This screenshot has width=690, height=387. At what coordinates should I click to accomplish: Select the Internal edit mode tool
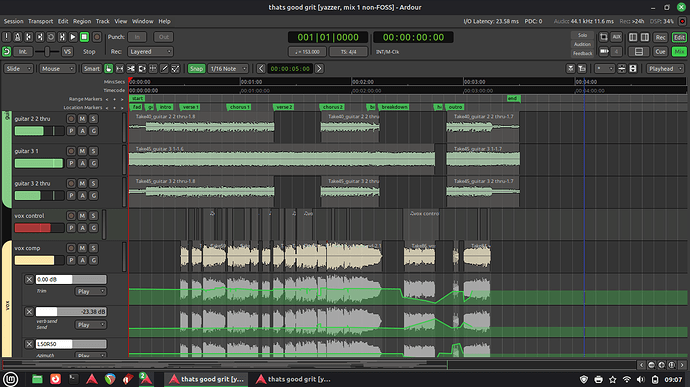tap(175, 69)
